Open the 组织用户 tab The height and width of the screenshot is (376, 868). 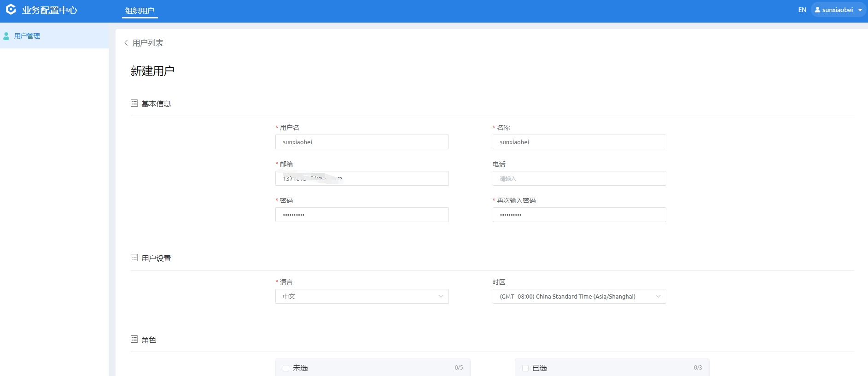(140, 11)
